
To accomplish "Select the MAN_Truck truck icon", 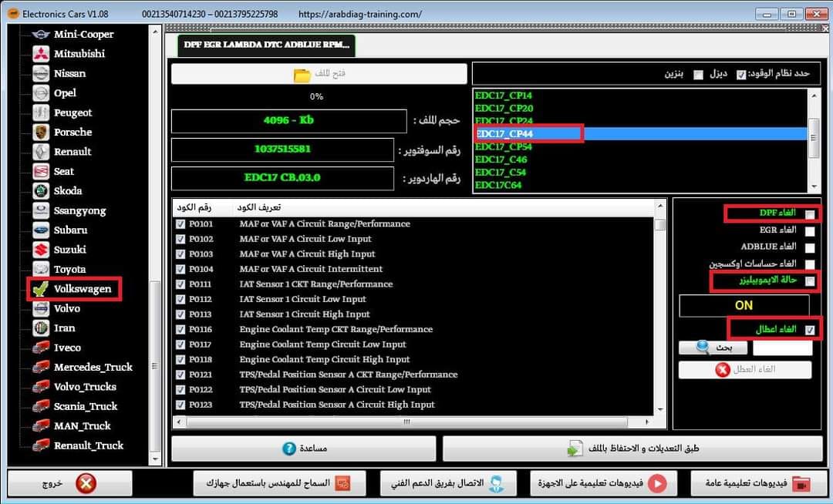I will [41, 426].
